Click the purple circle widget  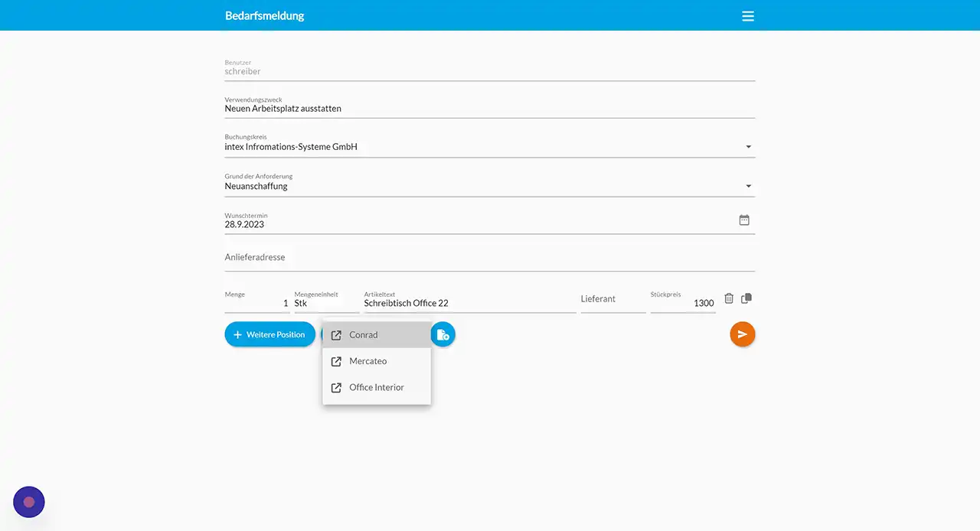(29, 502)
